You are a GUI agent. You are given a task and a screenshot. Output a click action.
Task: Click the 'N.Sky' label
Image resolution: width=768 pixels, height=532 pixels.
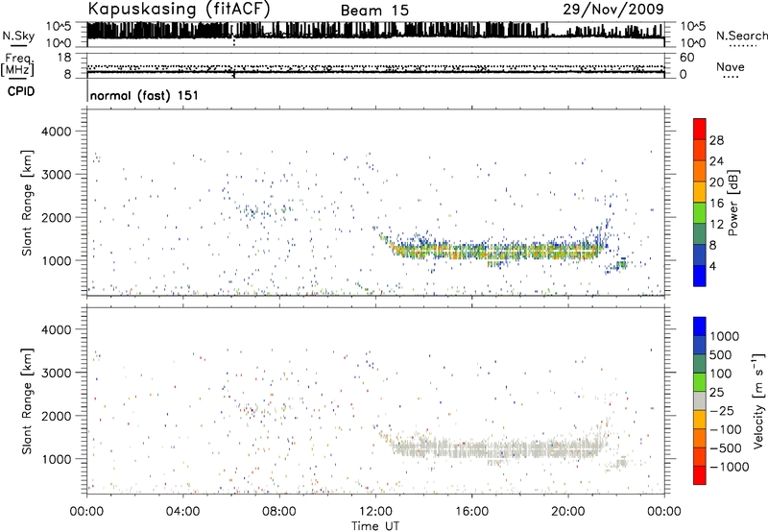point(18,36)
